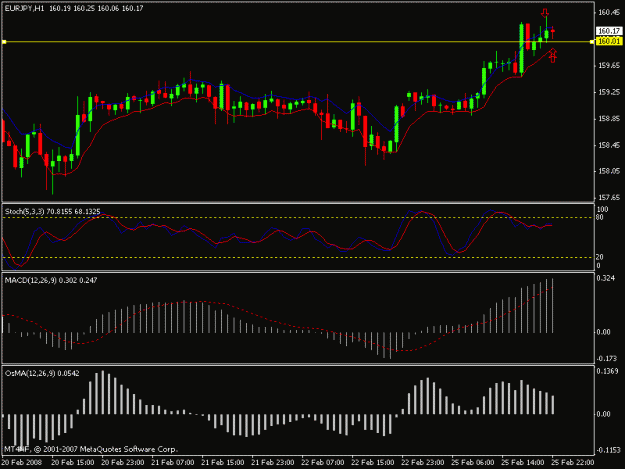The height and width of the screenshot is (469, 625).
Task: Click the 159.65 price scale value
Action: (609, 65)
